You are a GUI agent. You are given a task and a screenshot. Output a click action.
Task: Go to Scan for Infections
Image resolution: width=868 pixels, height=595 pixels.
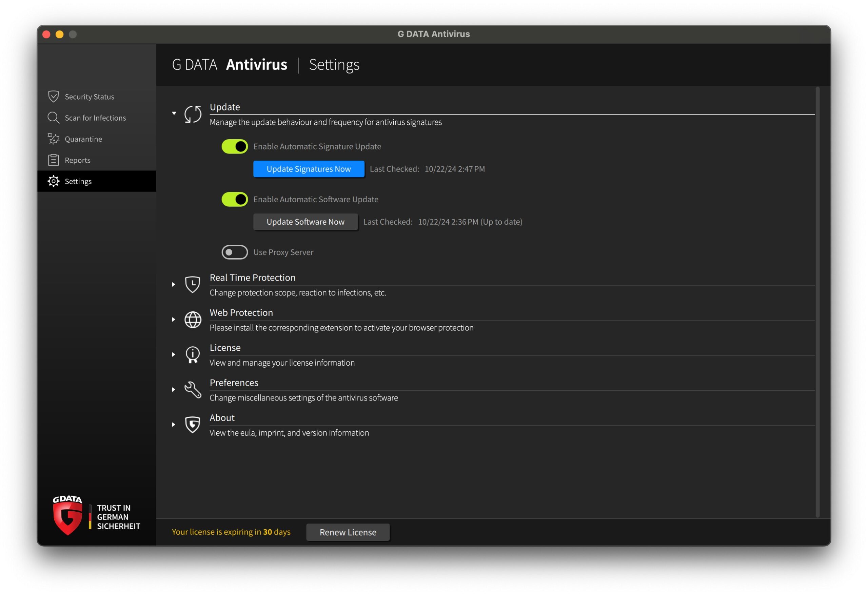pyautogui.click(x=97, y=118)
